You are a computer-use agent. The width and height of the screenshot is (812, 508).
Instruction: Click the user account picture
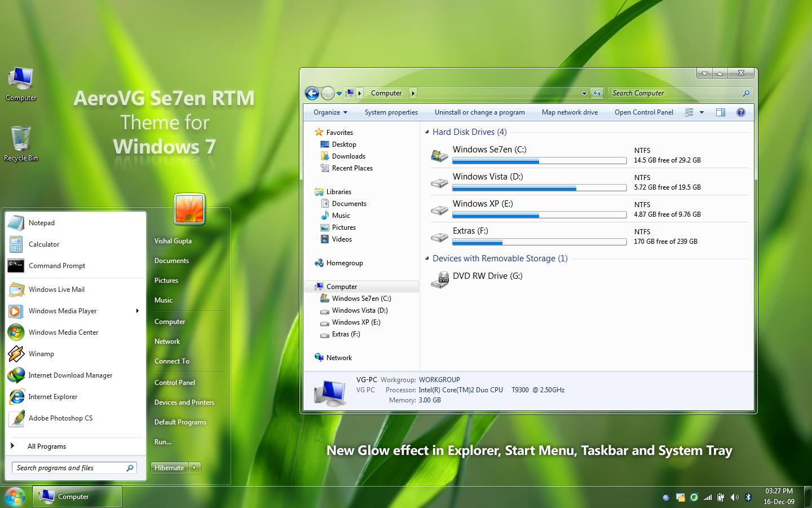pyautogui.click(x=189, y=209)
